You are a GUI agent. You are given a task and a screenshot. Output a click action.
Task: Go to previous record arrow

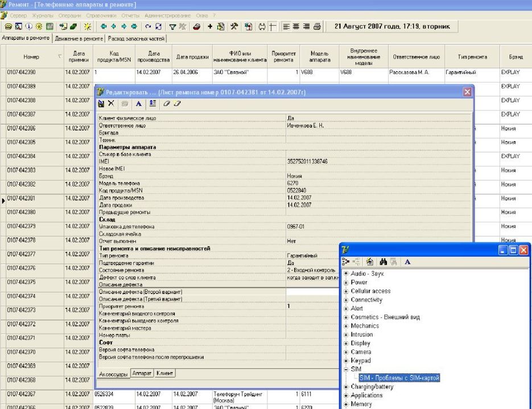click(x=114, y=27)
